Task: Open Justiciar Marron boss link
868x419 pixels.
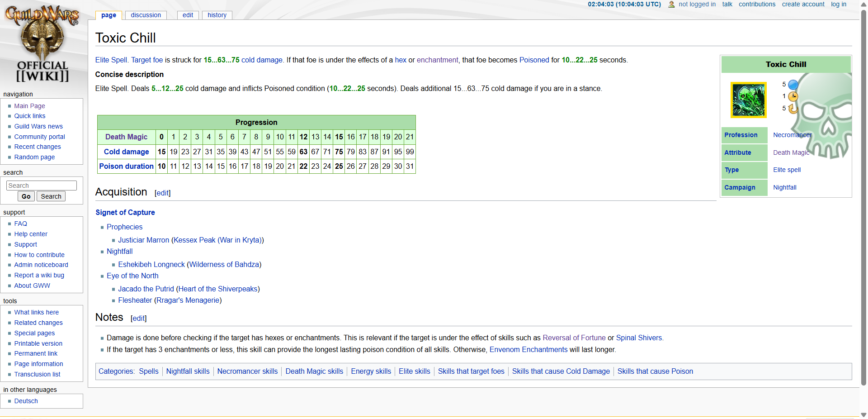Action: 144,240
